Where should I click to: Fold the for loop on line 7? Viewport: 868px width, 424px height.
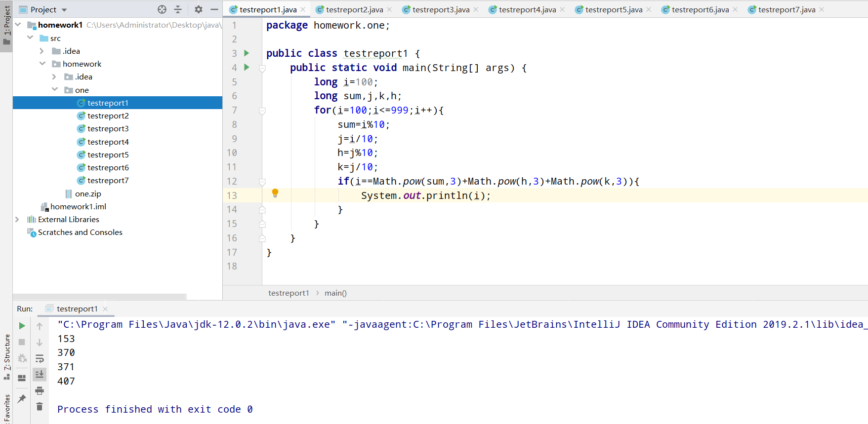(262, 111)
